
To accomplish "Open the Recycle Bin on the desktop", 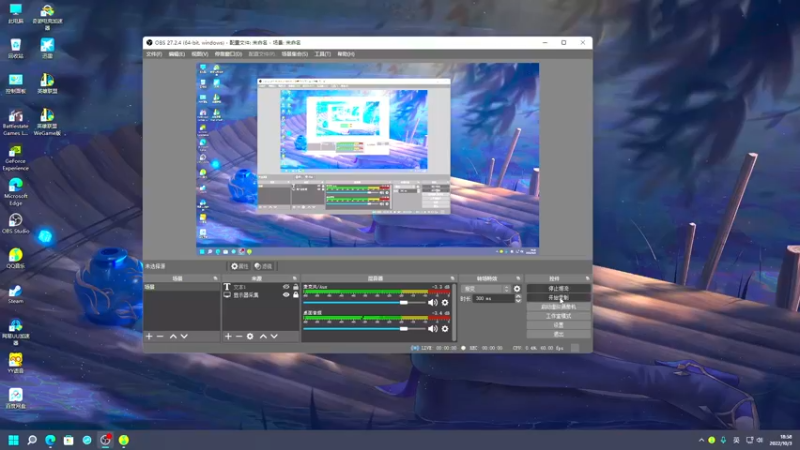I will [15, 48].
